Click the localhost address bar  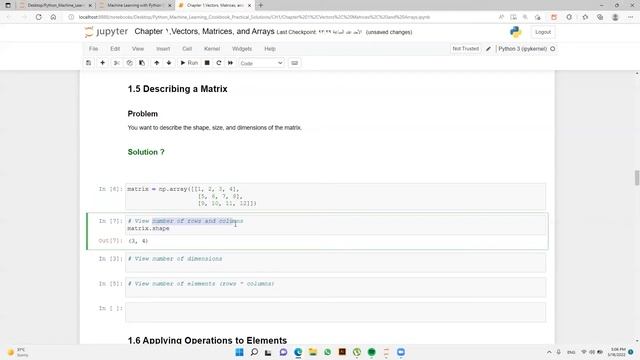pos(254,17)
